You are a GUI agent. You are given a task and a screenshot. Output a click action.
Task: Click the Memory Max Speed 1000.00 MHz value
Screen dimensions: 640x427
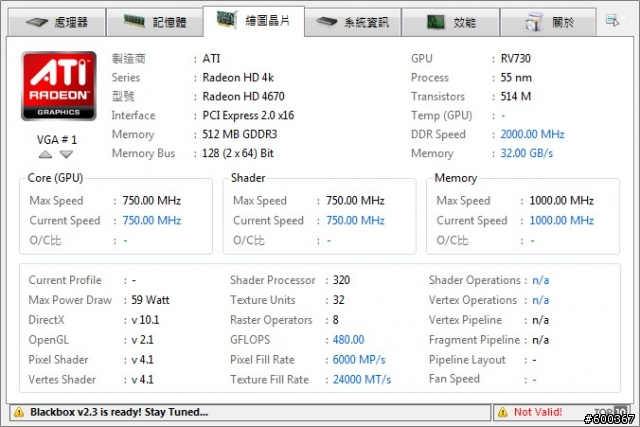(561, 200)
